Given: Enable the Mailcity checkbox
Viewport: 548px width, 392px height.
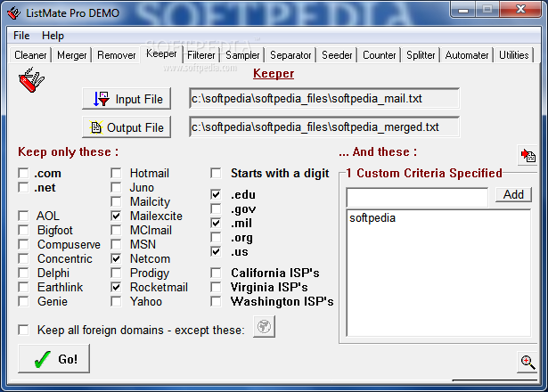Looking at the screenshot, I should click(116, 201).
